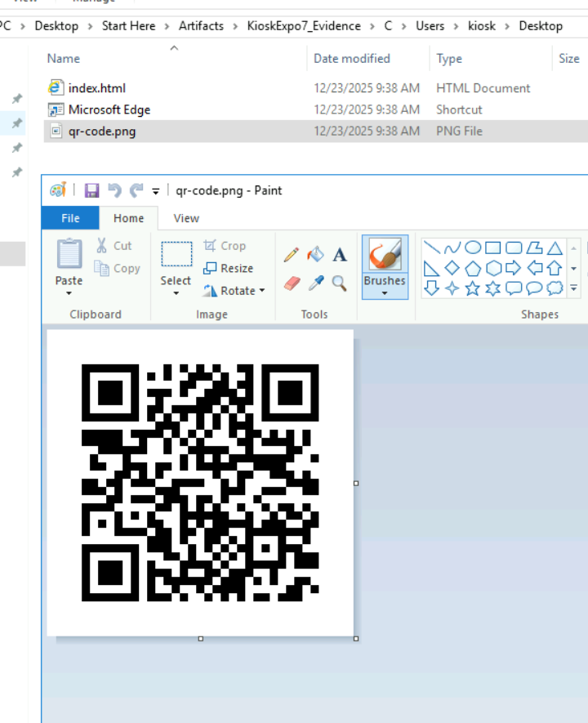Choose the Six-point star shape
Viewport: 588px width, 723px height.
(493, 288)
